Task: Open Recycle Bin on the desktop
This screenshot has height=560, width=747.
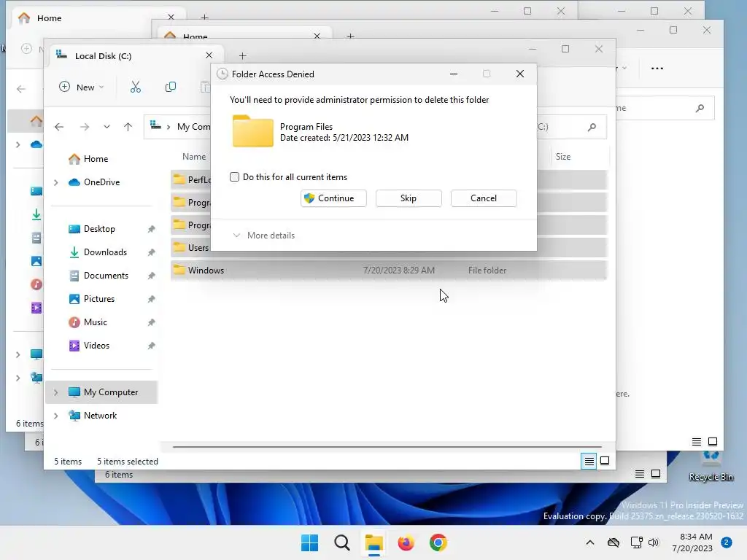Action: point(711,464)
